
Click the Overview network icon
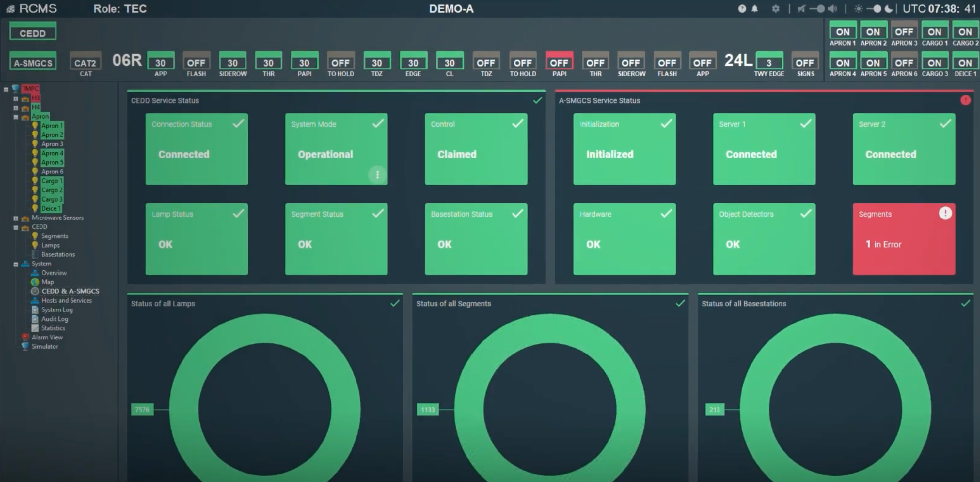[35, 273]
